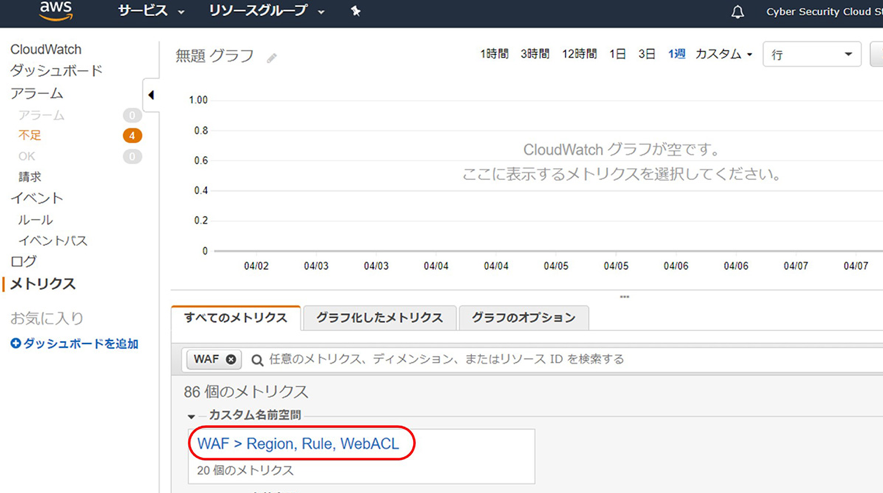
Task: Set time range to 3日
Action: point(646,54)
